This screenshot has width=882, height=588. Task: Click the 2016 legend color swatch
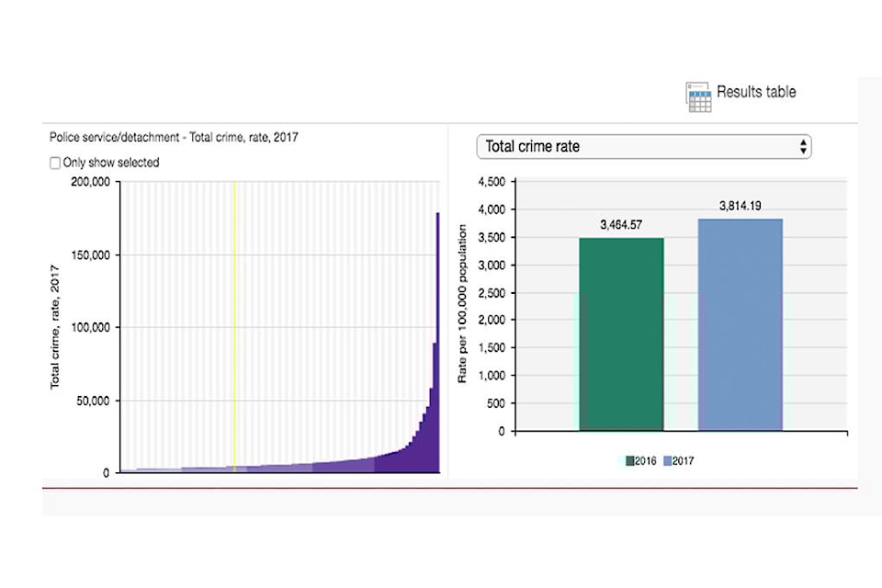[x=630, y=461]
